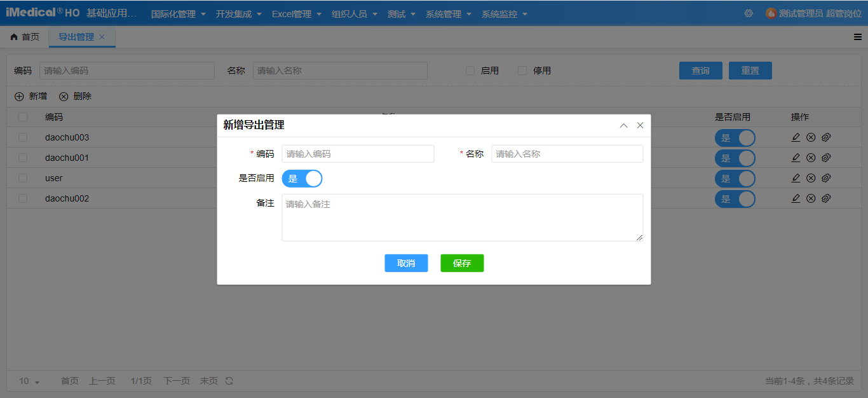Collapse the dialog using the chevron icon

coord(623,125)
